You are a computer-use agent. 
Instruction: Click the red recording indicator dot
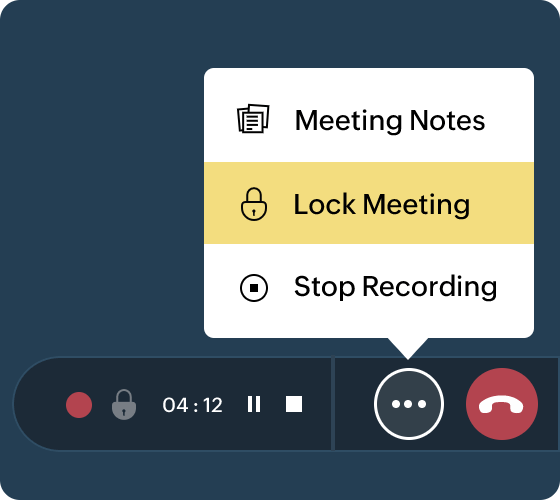click(79, 405)
